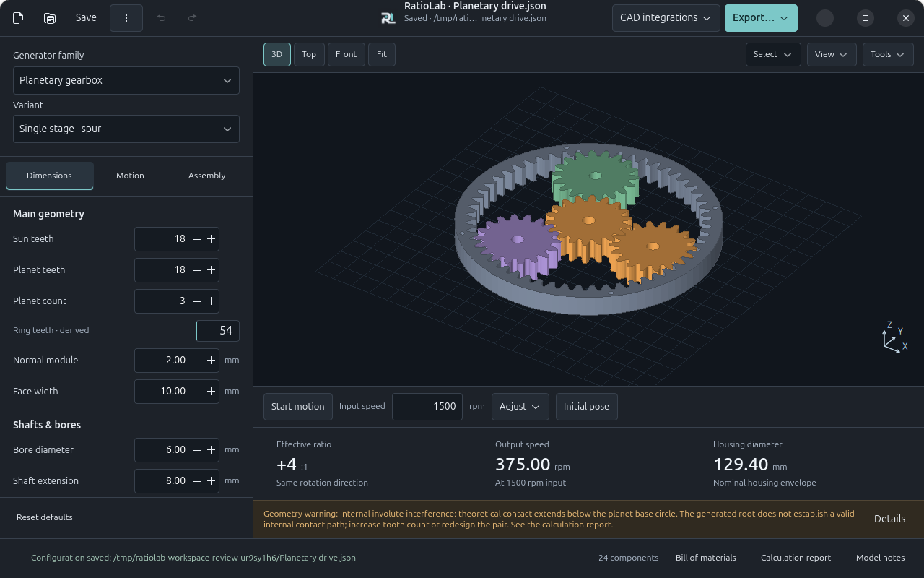
Task: Click Reset defaults
Action: tap(45, 517)
